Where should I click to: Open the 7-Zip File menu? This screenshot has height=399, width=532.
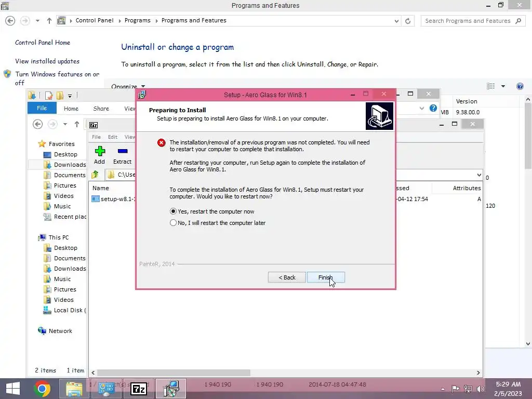tap(96, 137)
